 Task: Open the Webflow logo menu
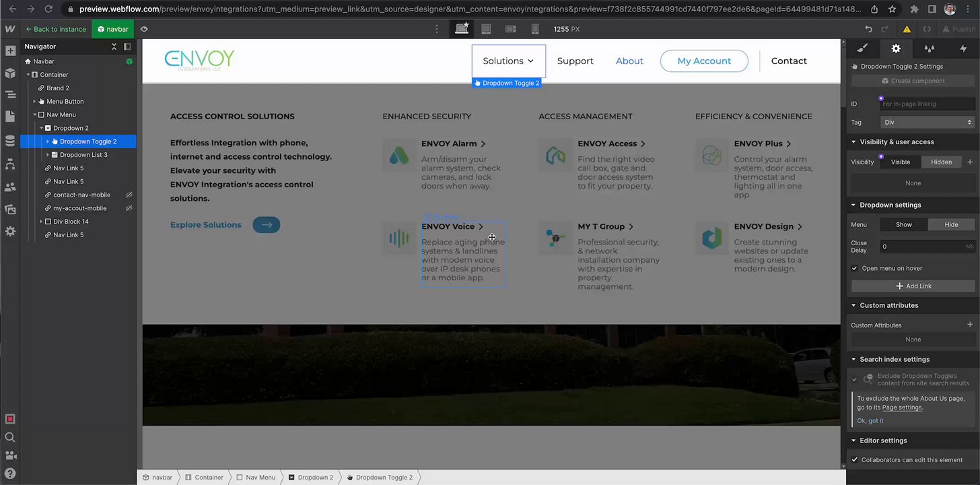pos(10,29)
